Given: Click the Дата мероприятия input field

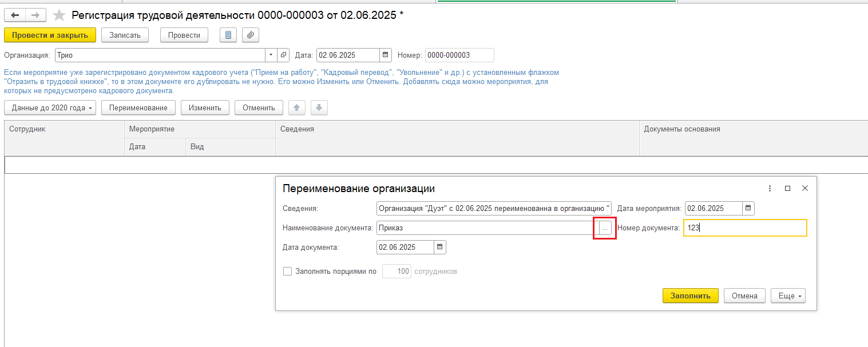Looking at the screenshot, I should (x=714, y=208).
